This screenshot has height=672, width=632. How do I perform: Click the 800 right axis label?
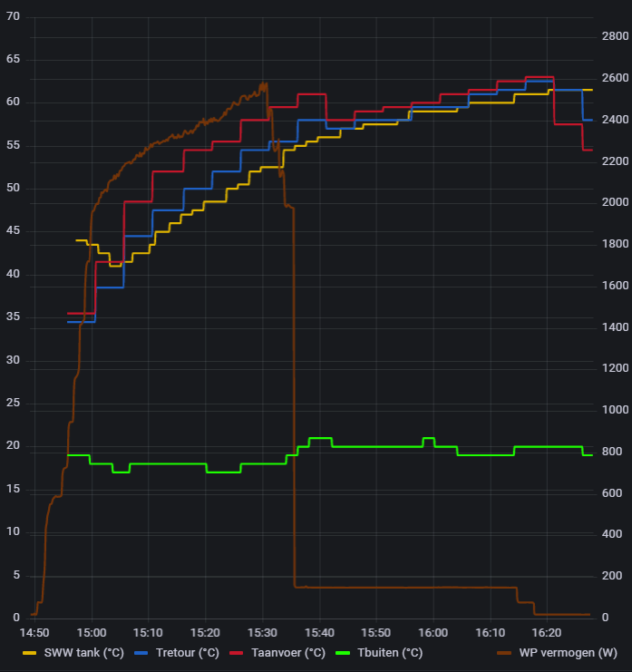(612, 452)
